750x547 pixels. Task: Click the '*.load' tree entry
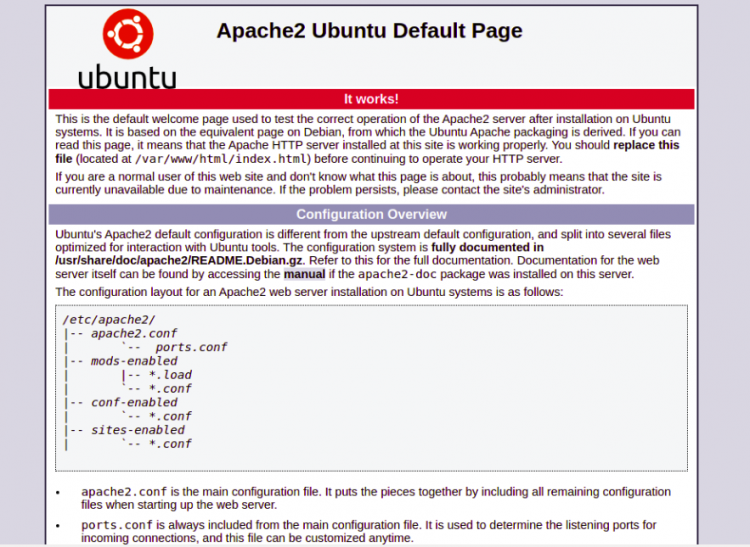pyautogui.click(x=170, y=375)
